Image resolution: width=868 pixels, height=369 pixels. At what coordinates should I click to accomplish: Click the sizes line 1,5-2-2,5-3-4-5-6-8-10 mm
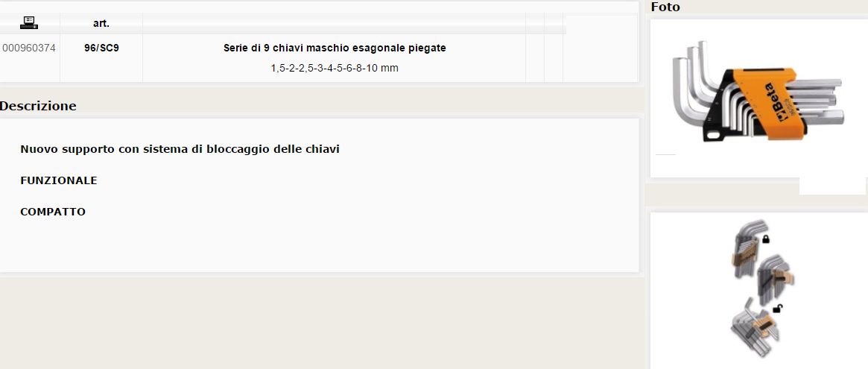point(335,68)
